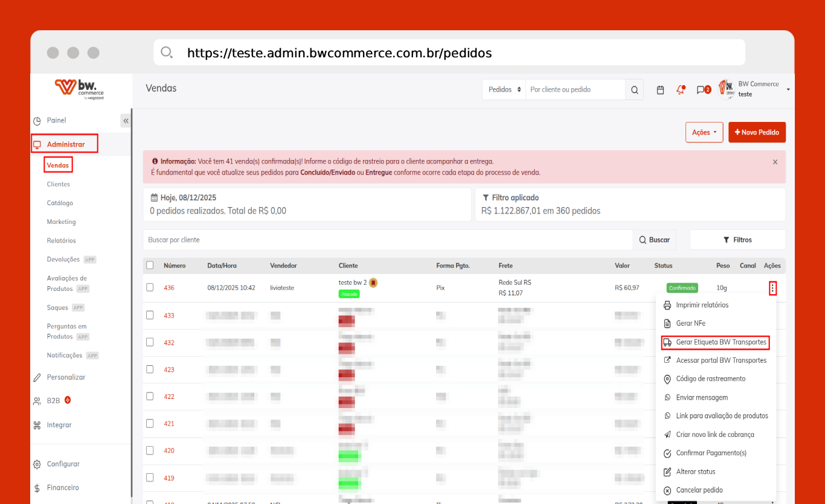Collapse sidebar with double chevron icon
The image size is (825, 504).
[126, 121]
